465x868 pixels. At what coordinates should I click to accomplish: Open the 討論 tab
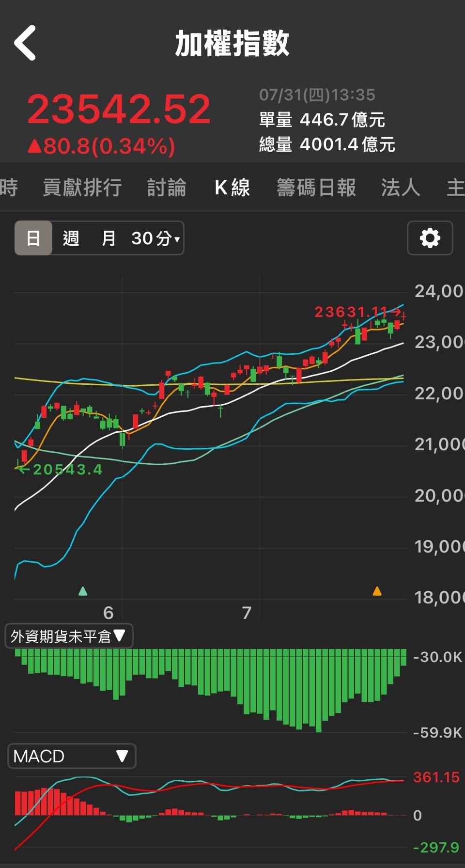167,188
